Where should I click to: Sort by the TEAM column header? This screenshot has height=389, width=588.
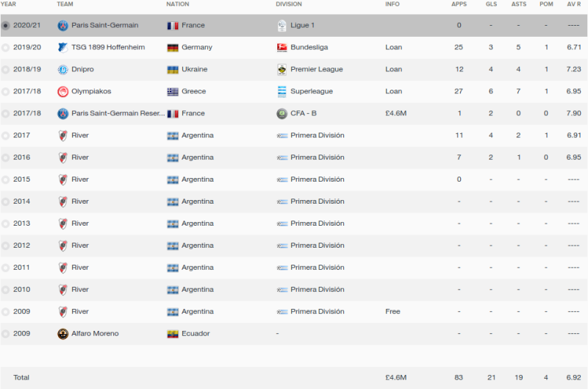65,4
